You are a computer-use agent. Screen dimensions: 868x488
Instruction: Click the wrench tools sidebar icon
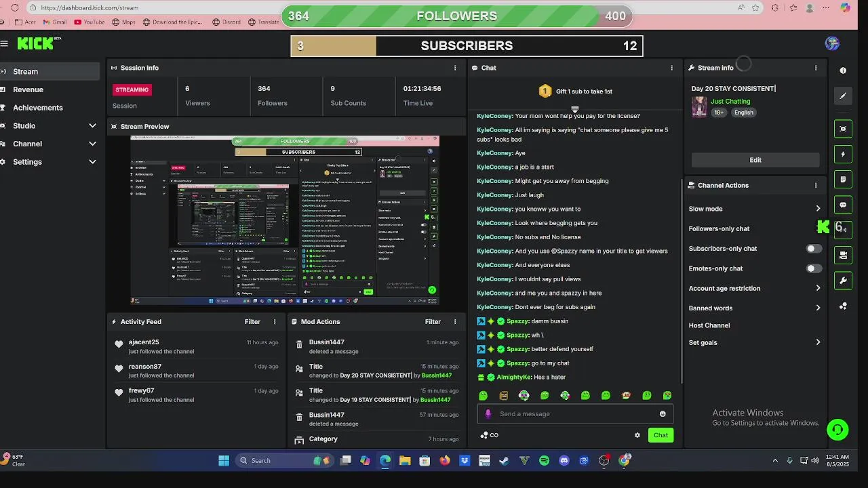point(843,281)
